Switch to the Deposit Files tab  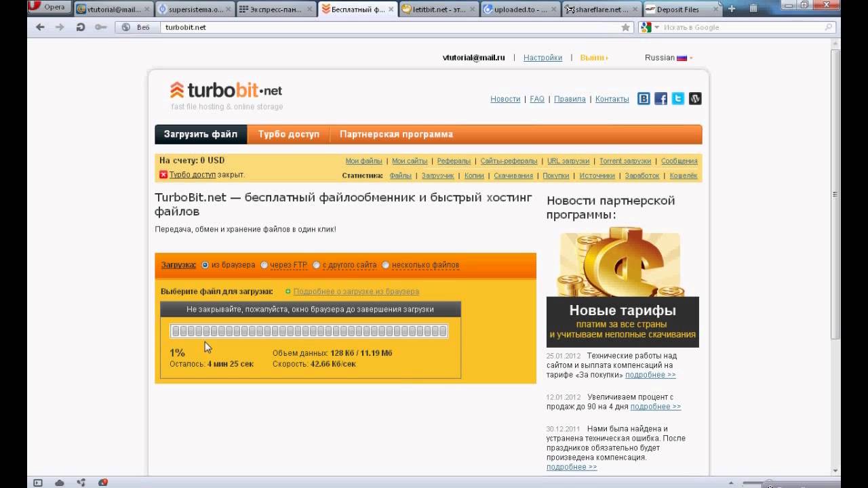point(682,9)
